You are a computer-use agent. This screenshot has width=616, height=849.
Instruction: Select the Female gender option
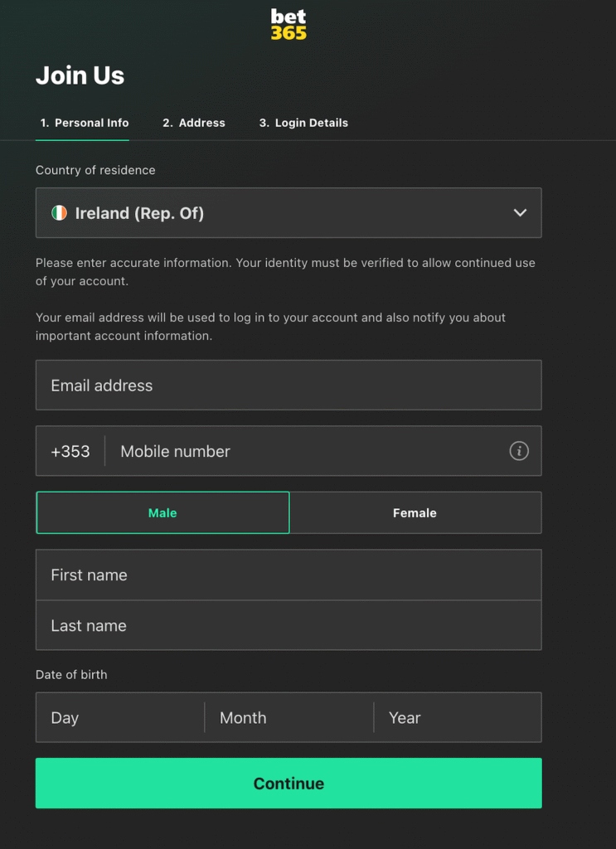pos(415,512)
